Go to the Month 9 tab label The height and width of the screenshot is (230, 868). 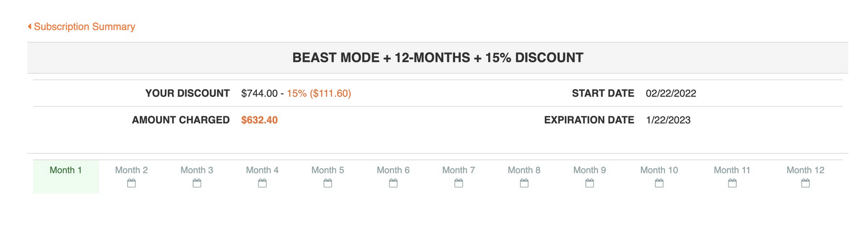click(589, 170)
